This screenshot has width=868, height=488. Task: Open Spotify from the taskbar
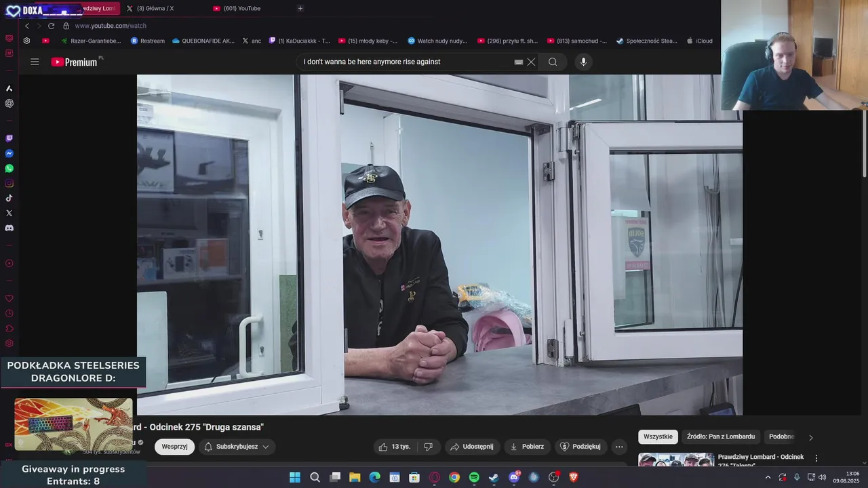click(x=474, y=477)
